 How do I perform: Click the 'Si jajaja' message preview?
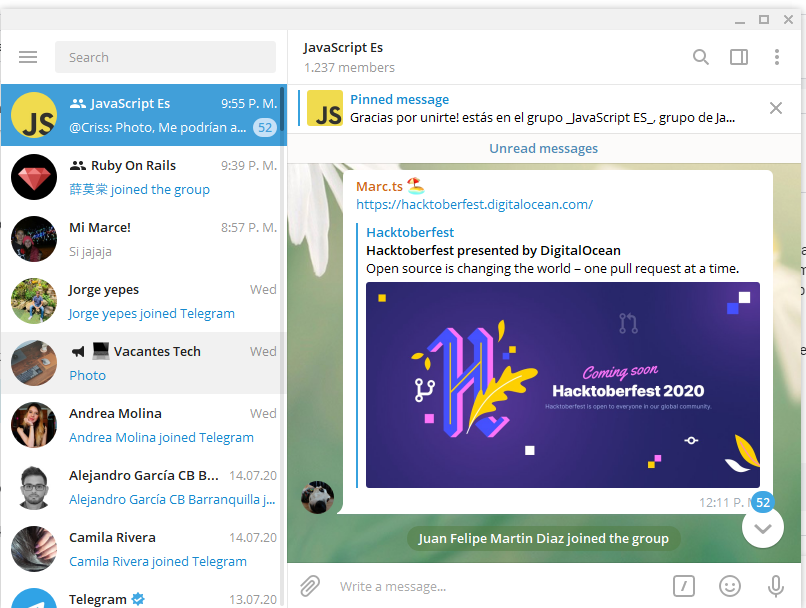[x=90, y=252]
